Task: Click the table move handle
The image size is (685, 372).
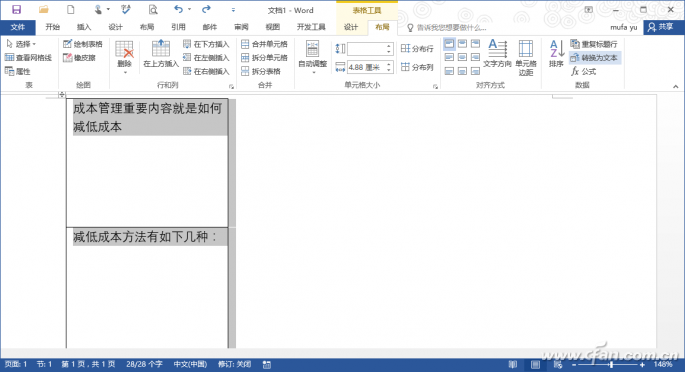Action: pyautogui.click(x=62, y=94)
